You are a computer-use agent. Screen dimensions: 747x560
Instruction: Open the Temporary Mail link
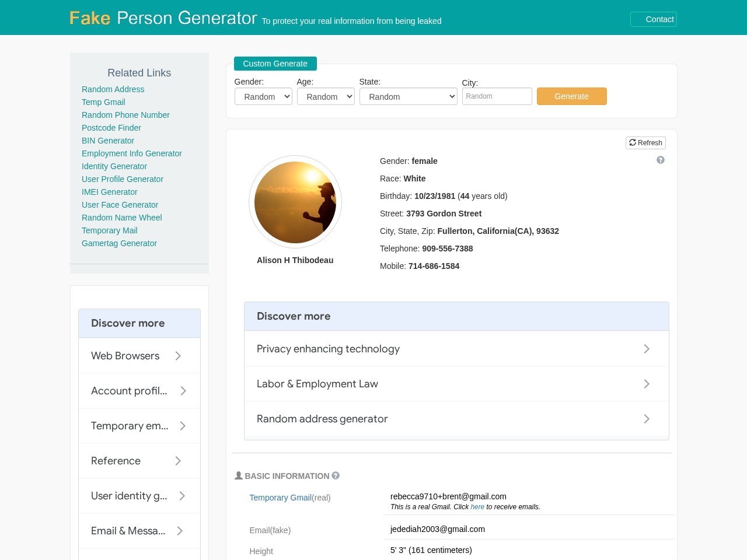coord(110,230)
